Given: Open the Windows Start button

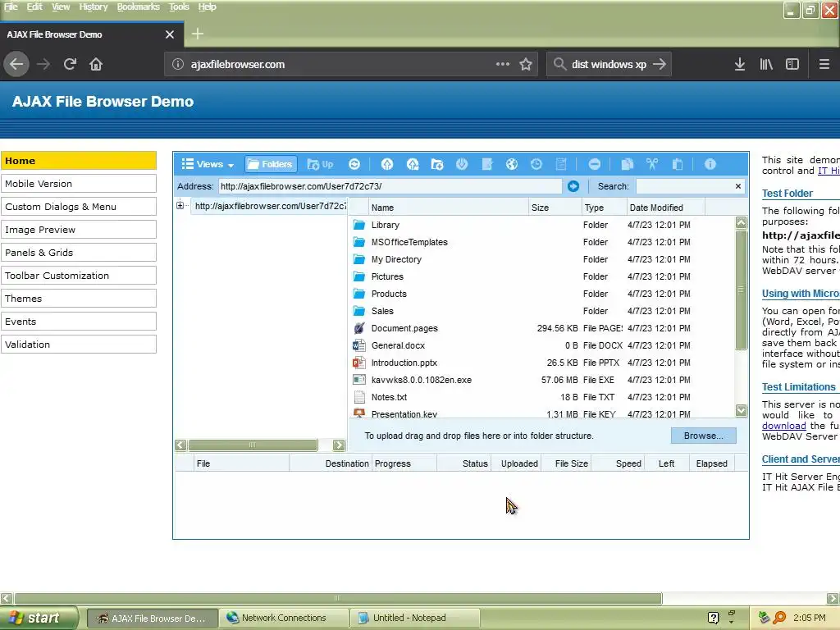Looking at the screenshot, I should point(39,619).
